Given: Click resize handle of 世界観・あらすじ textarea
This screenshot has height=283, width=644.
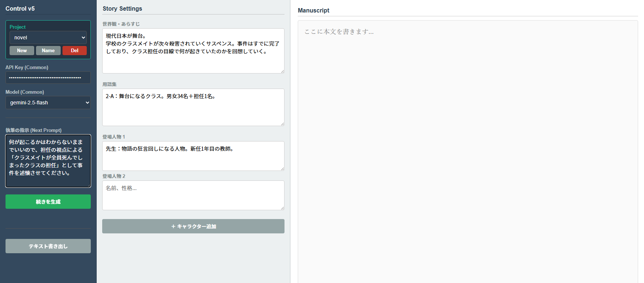Looking at the screenshot, I should pos(282,71).
